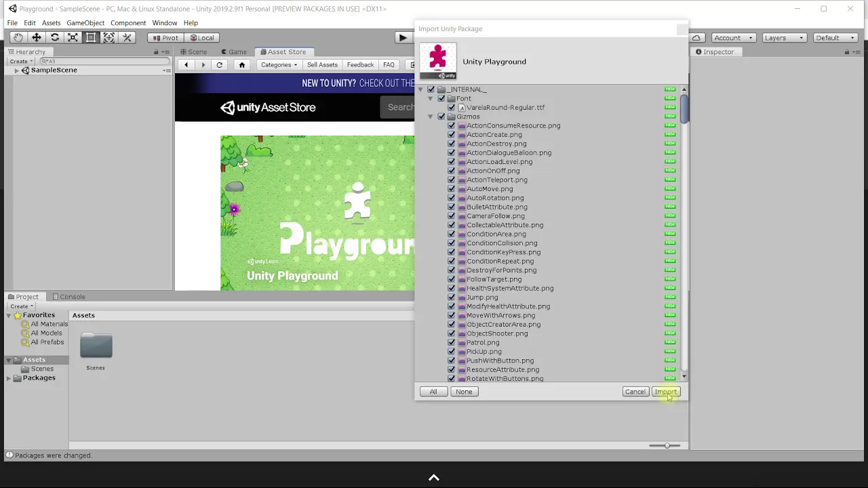The width and height of the screenshot is (868, 488).
Task: Open the Edit menu
Action: point(30,23)
